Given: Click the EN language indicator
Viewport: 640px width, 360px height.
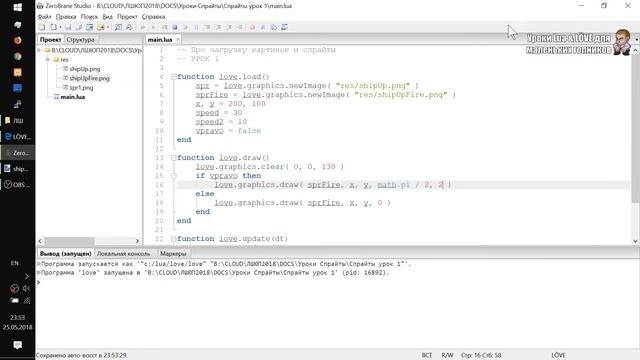Looking at the screenshot, I should coord(15,263).
